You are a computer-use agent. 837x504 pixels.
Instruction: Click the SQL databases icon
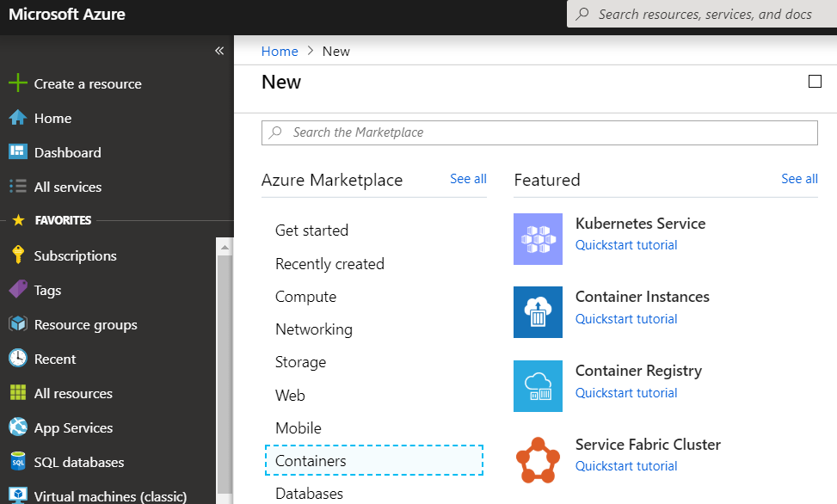point(17,462)
